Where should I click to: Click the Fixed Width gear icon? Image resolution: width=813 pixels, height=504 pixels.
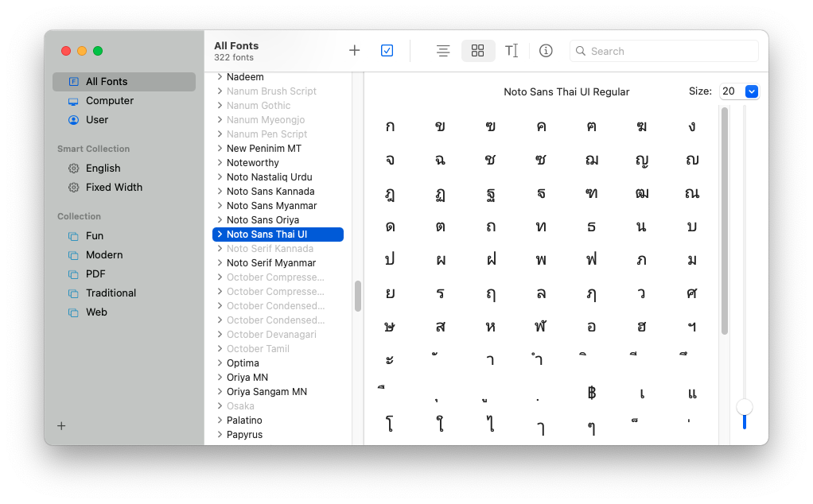(74, 188)
